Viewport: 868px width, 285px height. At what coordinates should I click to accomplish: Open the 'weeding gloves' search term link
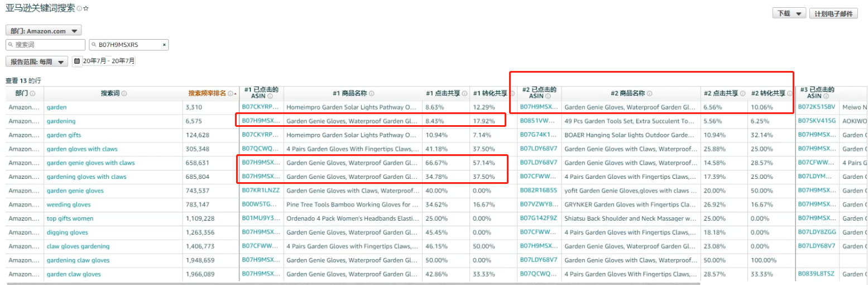pos(68,205)
